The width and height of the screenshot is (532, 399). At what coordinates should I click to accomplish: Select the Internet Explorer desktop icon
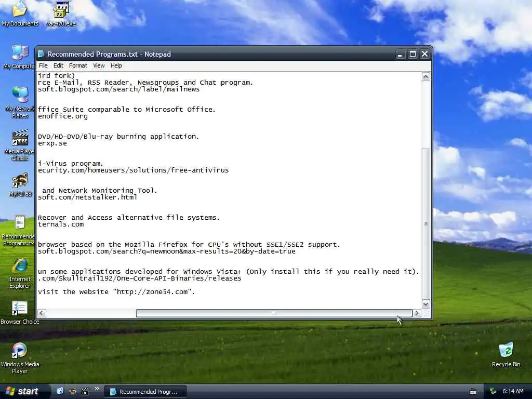point(20,273)
